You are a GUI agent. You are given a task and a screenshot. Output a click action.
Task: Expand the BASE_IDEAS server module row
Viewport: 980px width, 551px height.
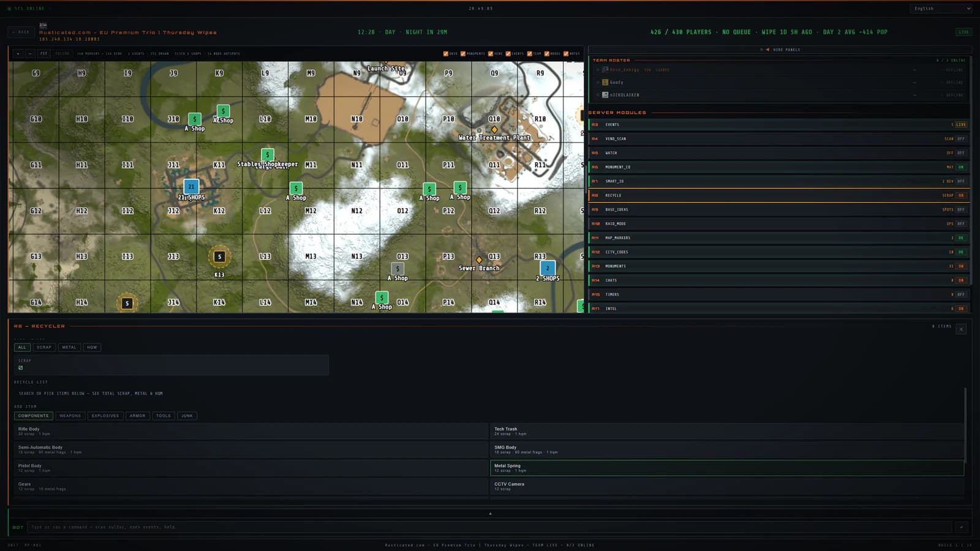coord(779,209)
